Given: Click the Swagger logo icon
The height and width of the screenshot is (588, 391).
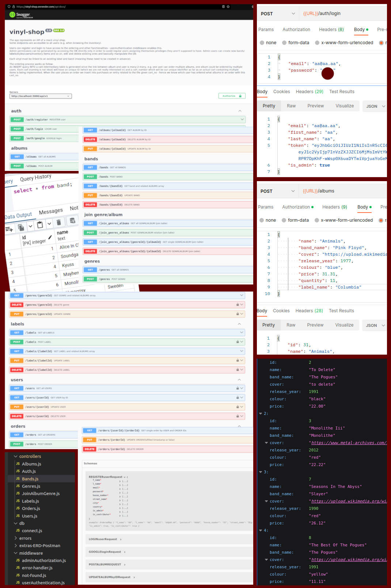Looking at the screenshot, I should click(x=12, y=15).
